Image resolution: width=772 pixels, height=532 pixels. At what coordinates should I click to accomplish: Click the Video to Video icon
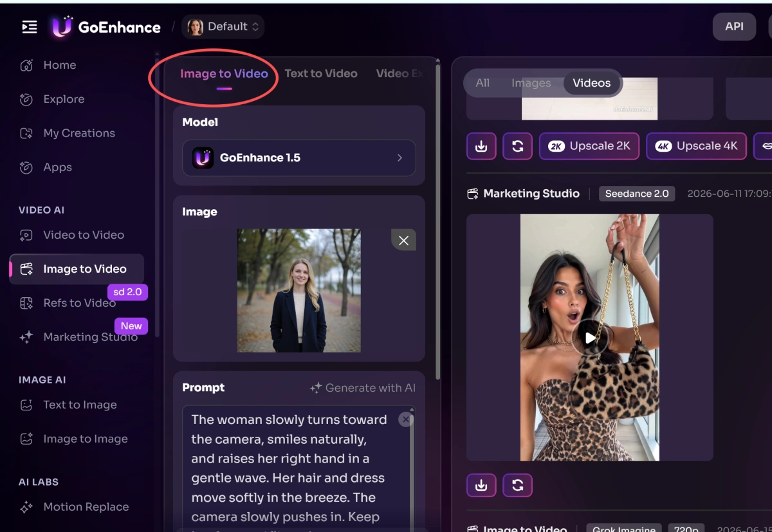point(26,235)
